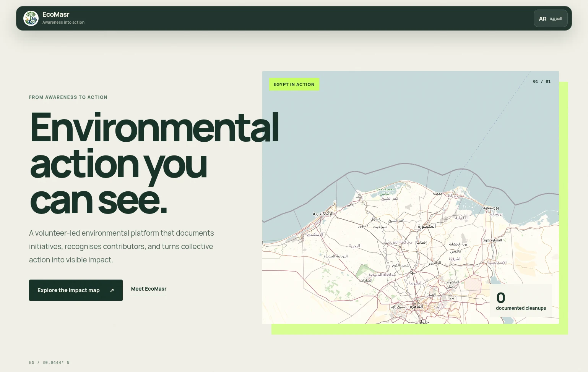Click the Awareness into action subtitle
The image size is (588, 372).
(x=63, y=22)
